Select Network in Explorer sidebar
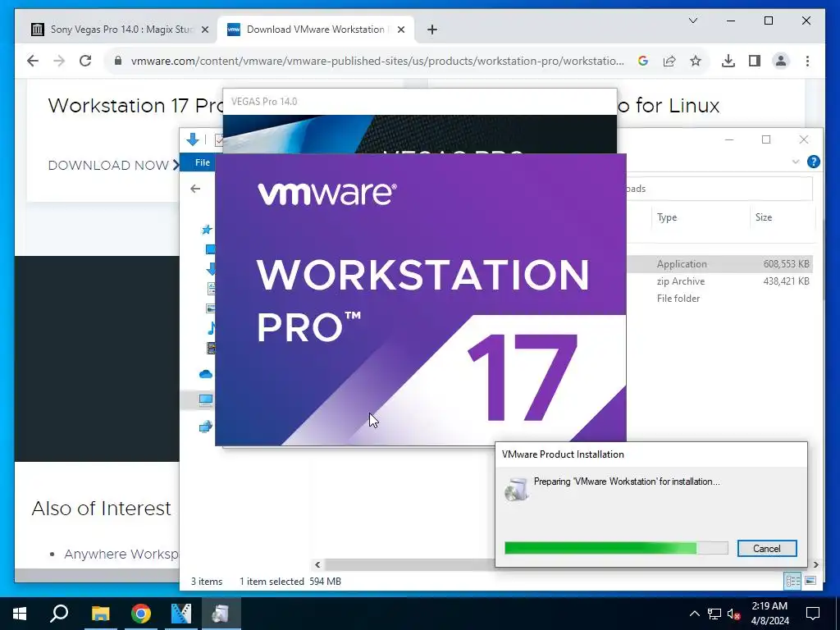This screenshot has width=840, height=630. click(206, 427)
